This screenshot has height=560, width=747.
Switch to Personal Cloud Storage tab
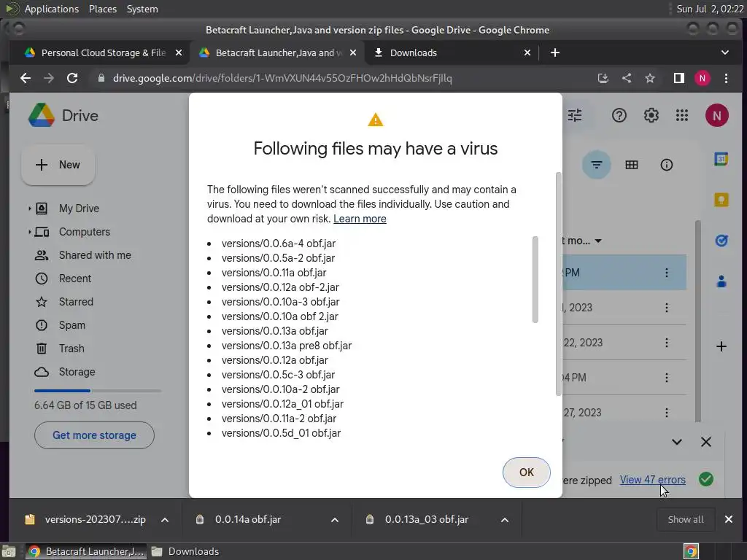click(x=100, y=52)
